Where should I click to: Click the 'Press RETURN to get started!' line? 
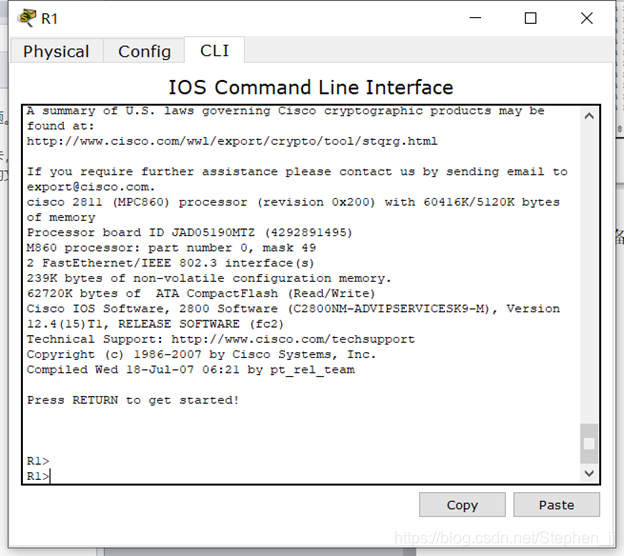[133, 400]
